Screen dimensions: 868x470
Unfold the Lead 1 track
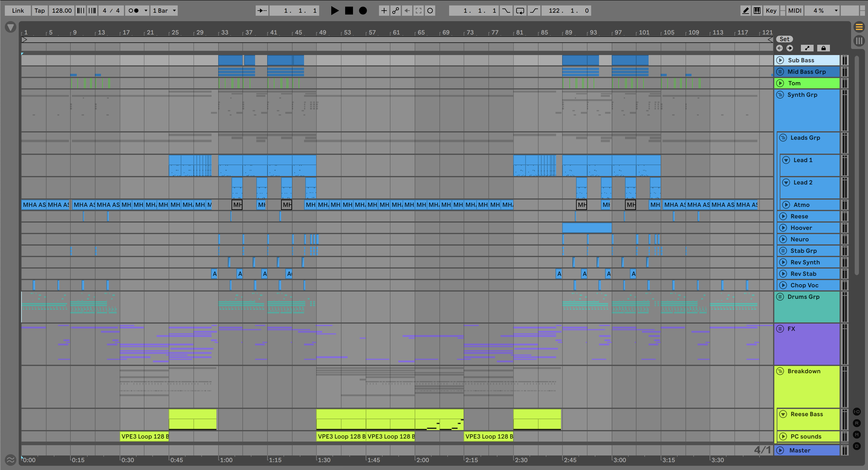786,160
